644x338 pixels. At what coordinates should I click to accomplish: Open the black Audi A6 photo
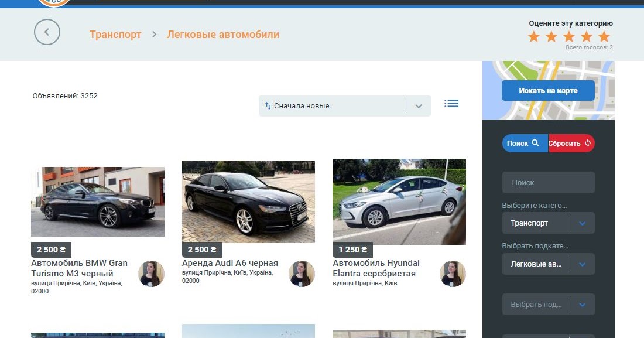coord(248,202)
